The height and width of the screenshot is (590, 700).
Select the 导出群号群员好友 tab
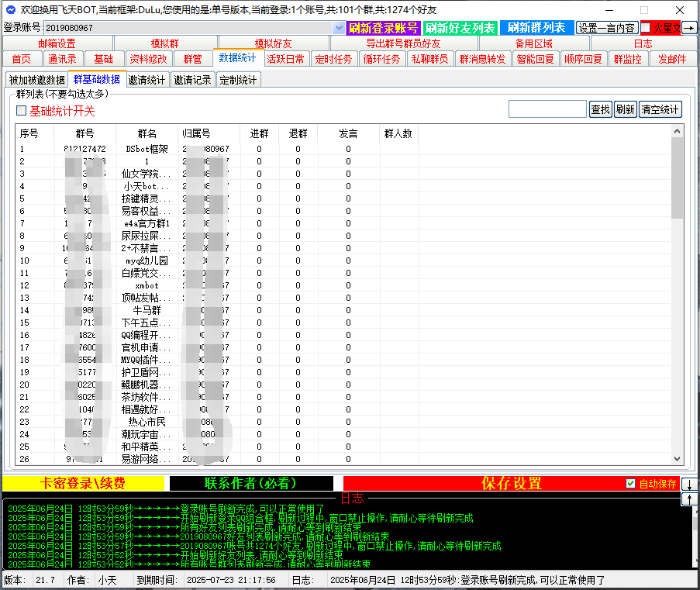pos(403,43)
